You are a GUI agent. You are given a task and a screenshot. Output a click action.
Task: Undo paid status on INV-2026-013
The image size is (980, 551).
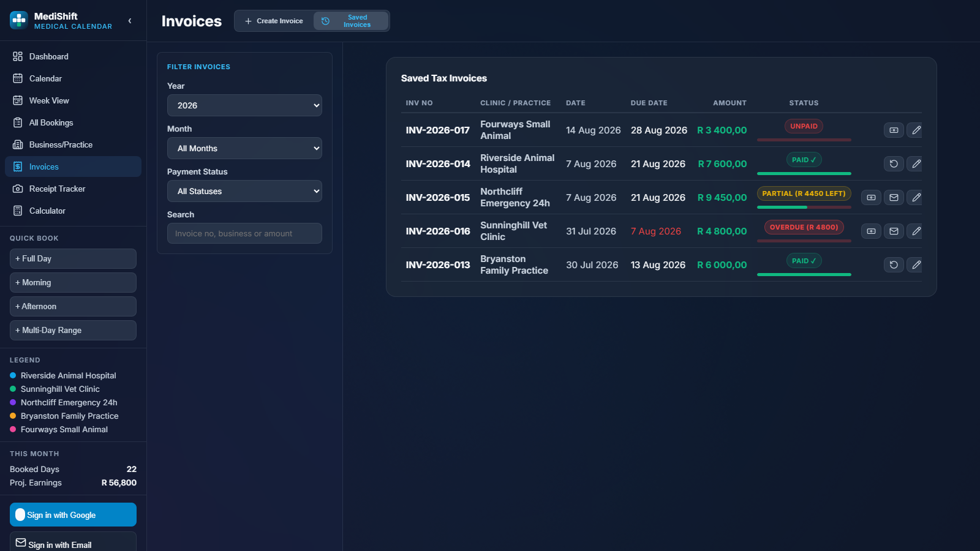tap(894, 264)
